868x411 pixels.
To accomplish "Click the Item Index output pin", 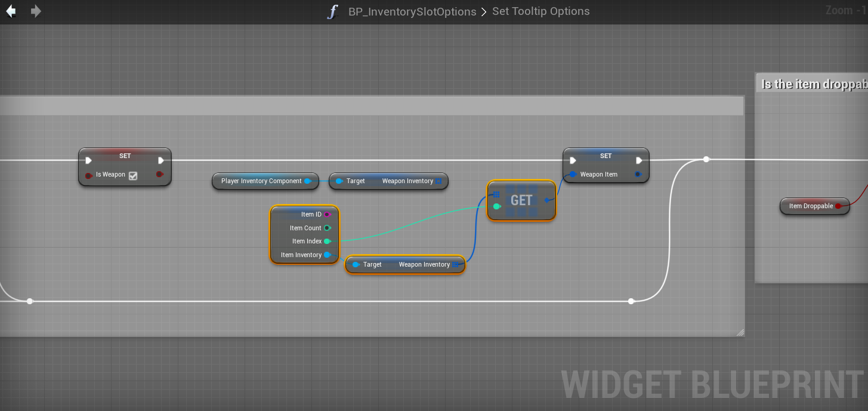I will (x=327, y=242).
